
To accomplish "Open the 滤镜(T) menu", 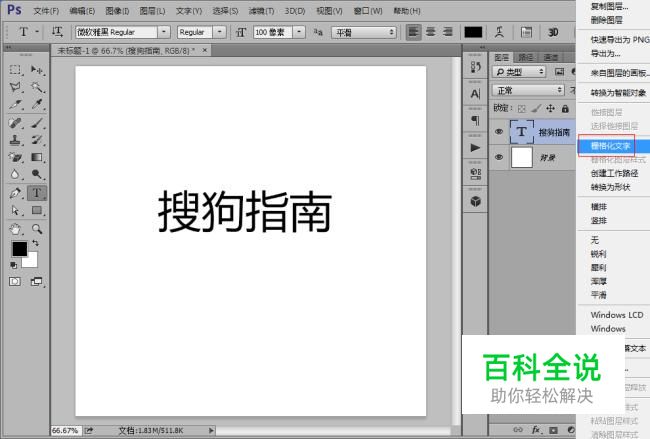I will pyautogui.click(x=261, y=11).
